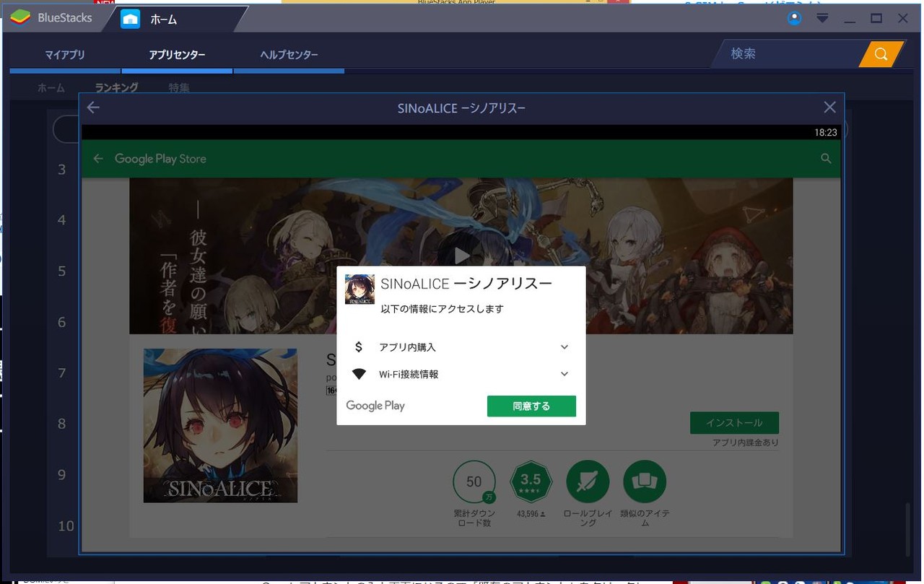The width and height of the screenshot is (924, 584).
Task: Click the dollar sign in-app purchase icon
Action: (x=359, y=347)
